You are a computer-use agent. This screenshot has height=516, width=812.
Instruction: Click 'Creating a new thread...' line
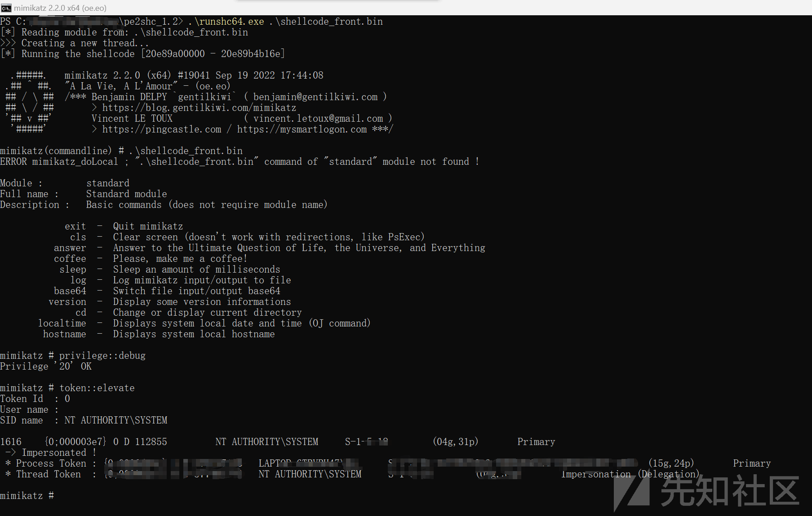(75, 43)
